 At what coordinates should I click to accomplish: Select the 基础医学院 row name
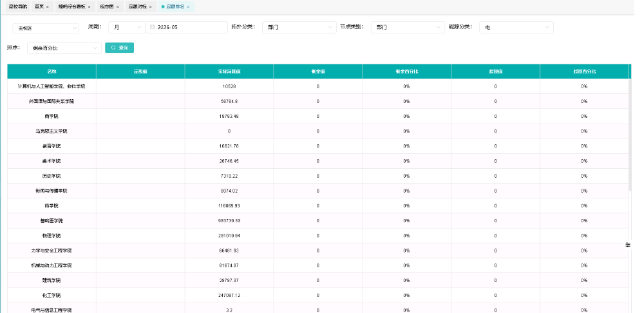tap(52, 220)
